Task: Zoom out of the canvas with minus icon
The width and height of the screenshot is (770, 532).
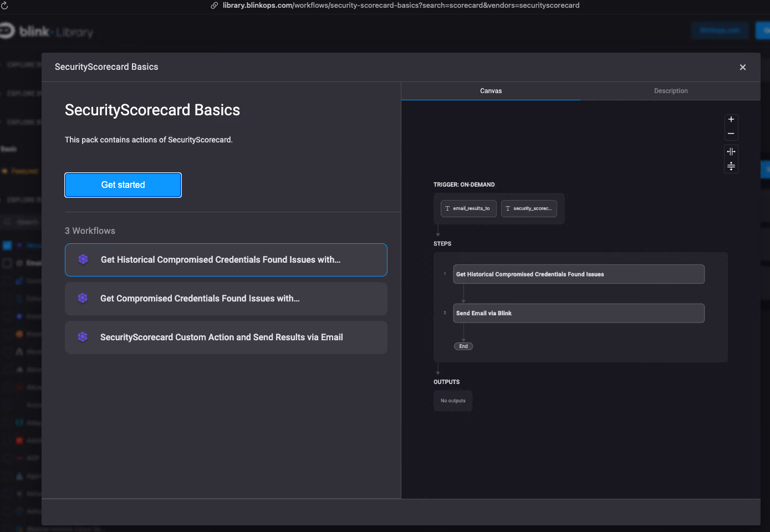Action: click(x=731, y=134)
